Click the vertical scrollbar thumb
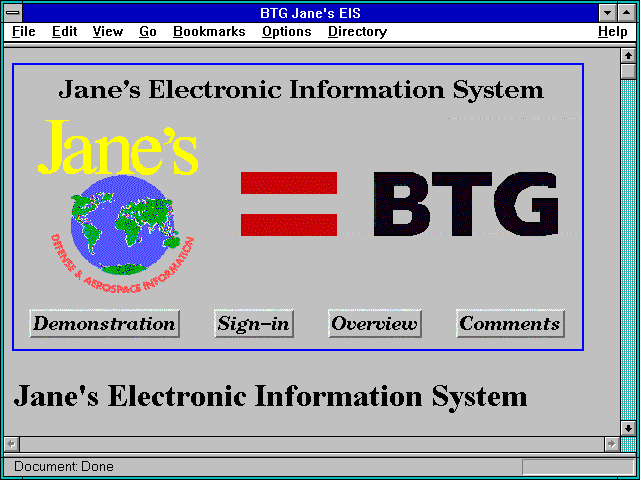The image size is (640, 480). click(628, 71)
